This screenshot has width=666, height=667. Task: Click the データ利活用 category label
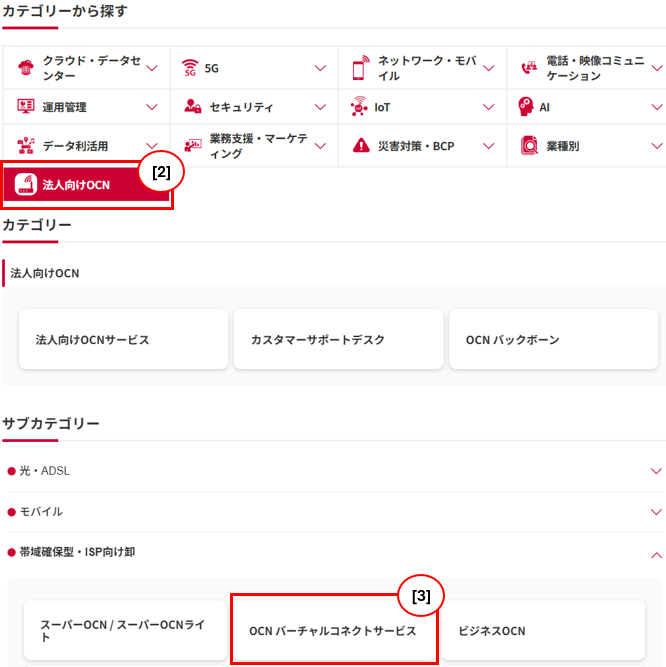click(x=75, y=146)
